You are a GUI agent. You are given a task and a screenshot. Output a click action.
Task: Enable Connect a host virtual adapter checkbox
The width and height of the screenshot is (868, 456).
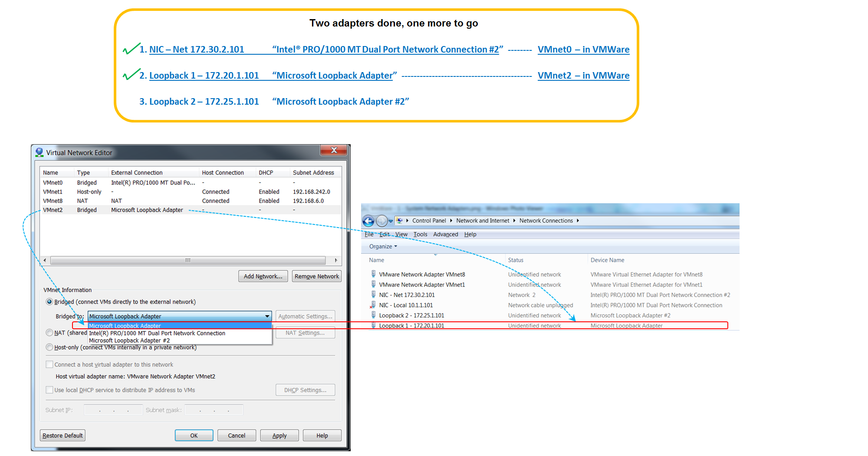pos(49,364)
